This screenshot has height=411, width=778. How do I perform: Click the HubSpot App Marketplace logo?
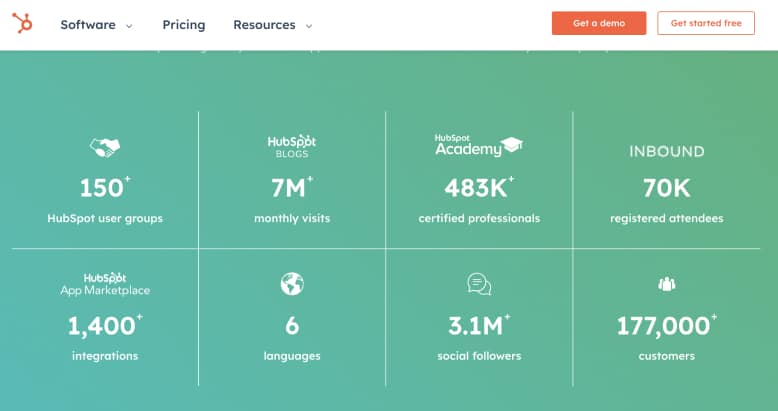click(105, 284)
